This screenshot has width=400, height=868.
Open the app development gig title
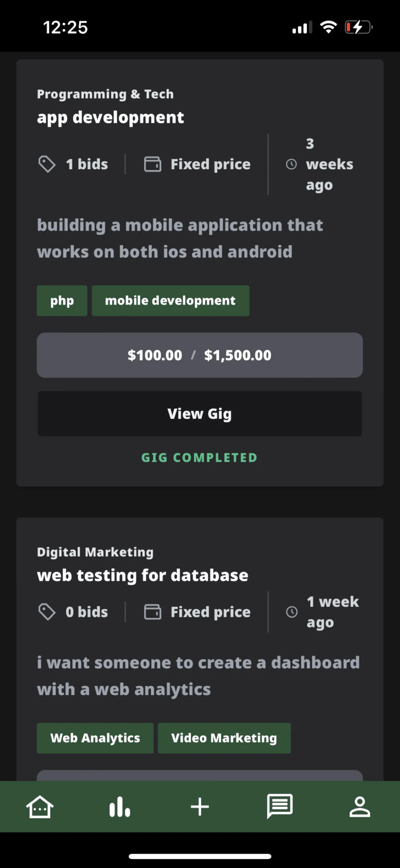click(110, 117)
